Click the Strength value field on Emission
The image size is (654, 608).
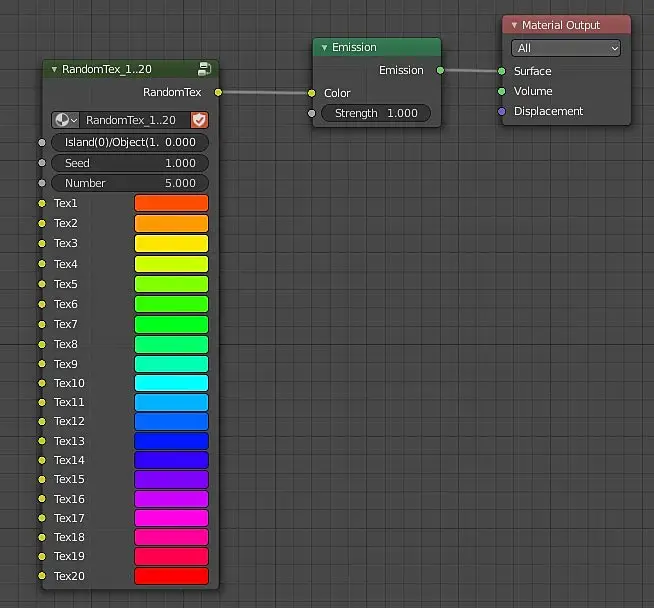tap(376, 113)
